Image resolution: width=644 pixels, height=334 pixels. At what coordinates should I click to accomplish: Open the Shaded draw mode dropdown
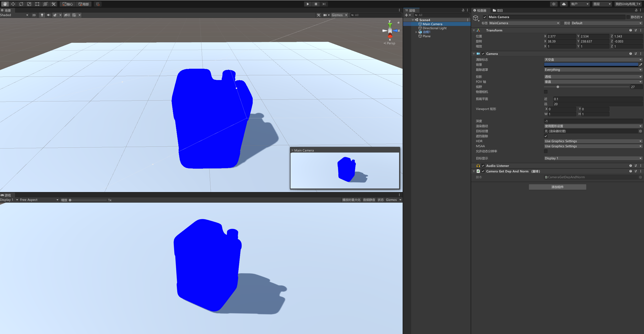(x=14, y=15)
